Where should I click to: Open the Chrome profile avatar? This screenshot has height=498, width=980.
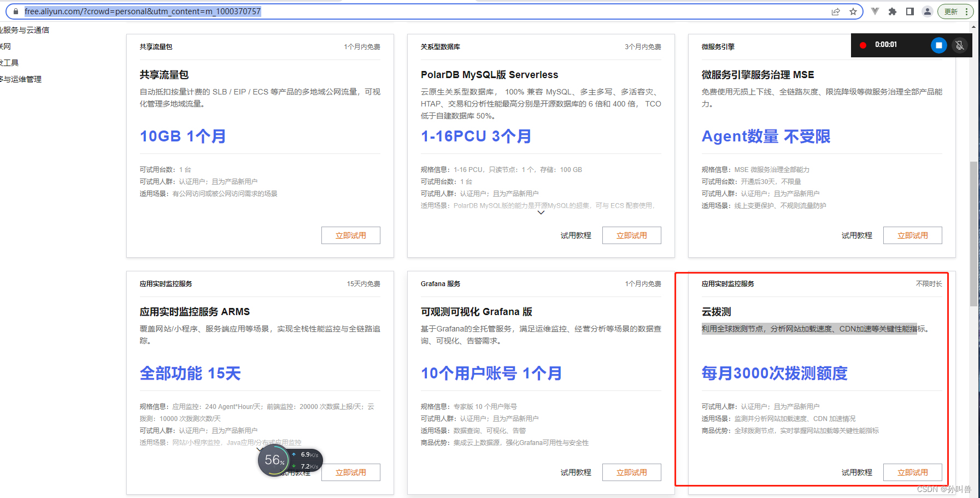coord(928,11)
